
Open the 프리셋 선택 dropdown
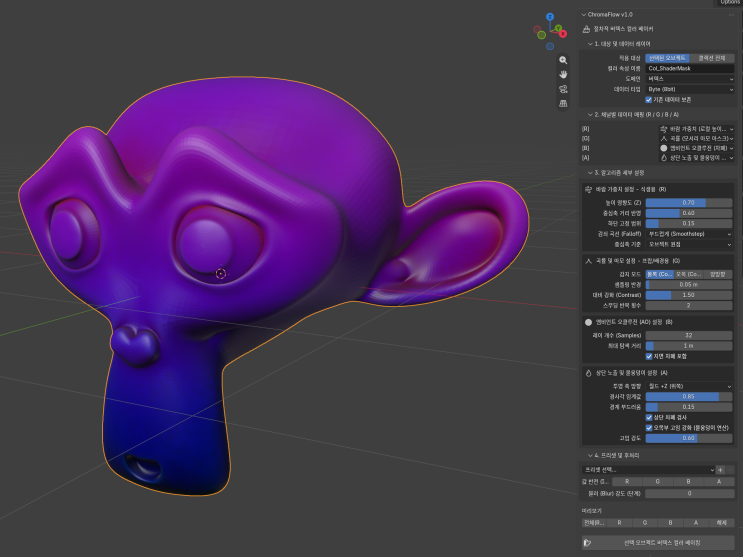(648, 470)
